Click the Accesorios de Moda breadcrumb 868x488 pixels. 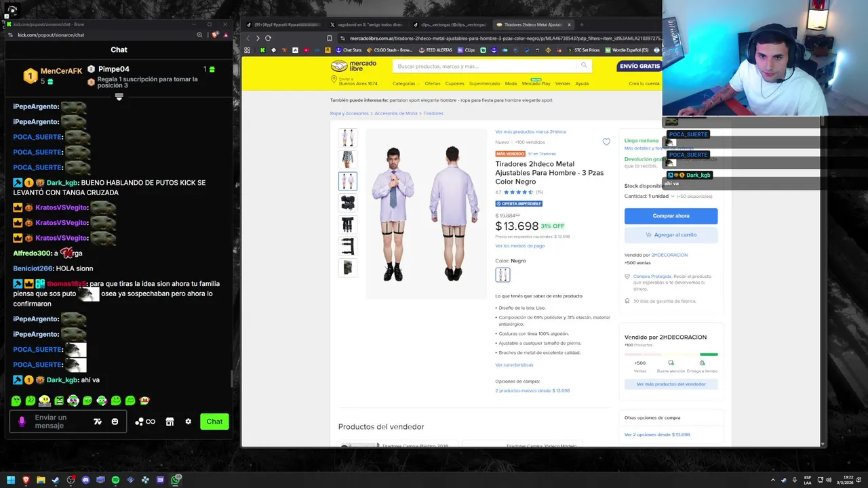coord(395,113)
